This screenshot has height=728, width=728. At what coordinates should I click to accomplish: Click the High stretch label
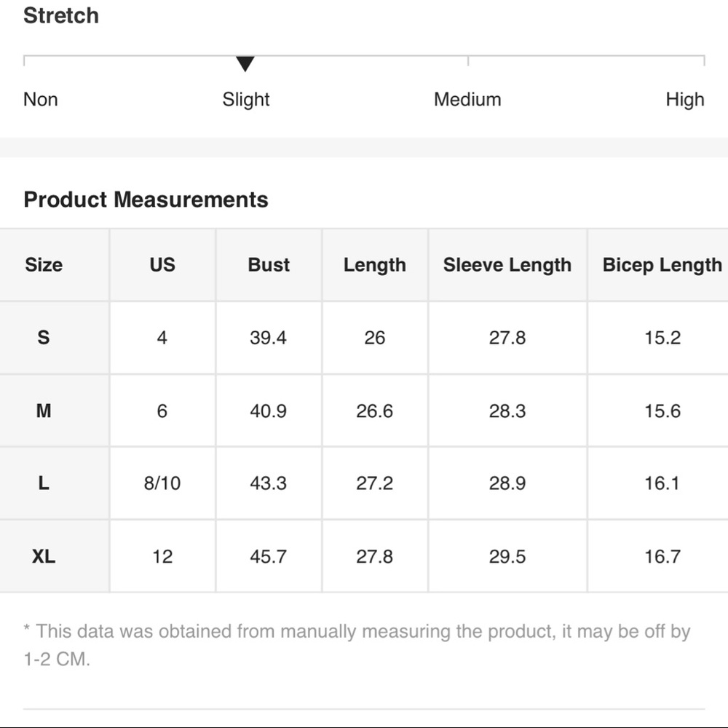685,99
